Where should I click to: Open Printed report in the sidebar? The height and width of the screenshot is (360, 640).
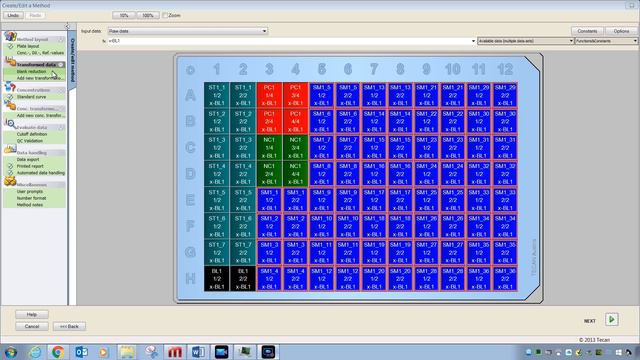[30, 166]
